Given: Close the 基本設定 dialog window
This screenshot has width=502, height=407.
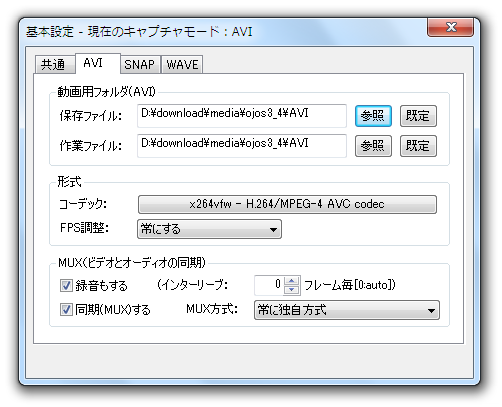Looking at the screenshot, I should 450,27.
